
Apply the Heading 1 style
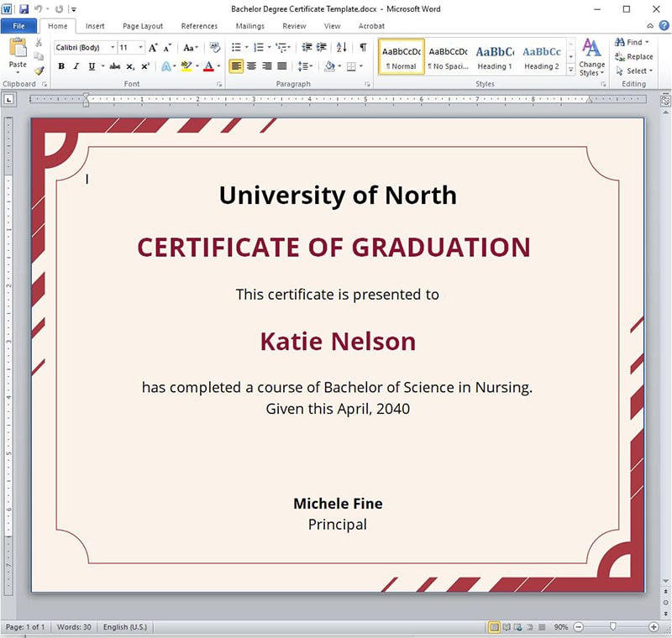coord(495,57)
